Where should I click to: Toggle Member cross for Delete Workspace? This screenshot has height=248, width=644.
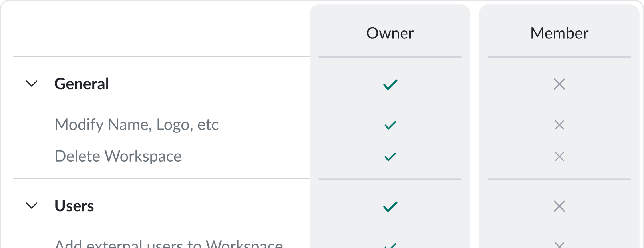click(559, 156)
